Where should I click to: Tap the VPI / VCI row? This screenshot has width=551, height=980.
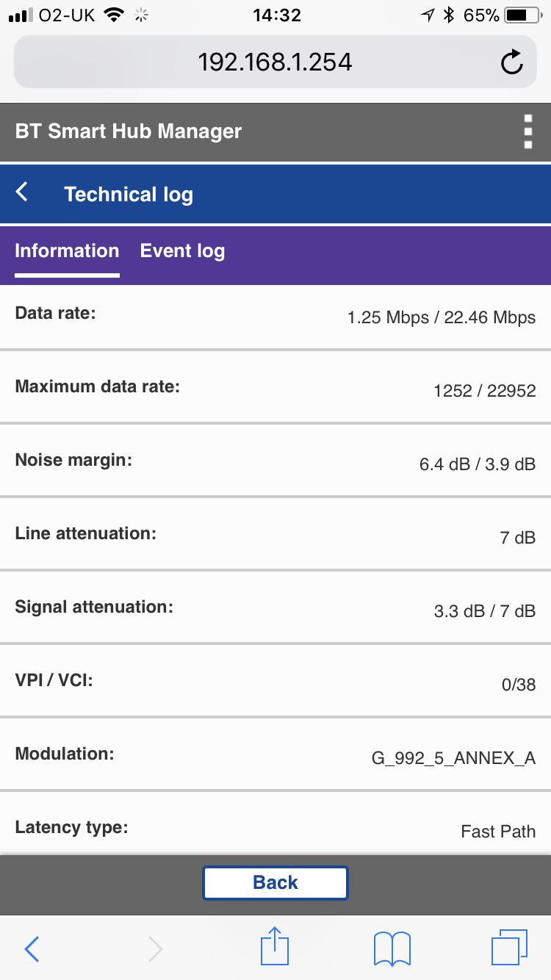coord(275,682)
